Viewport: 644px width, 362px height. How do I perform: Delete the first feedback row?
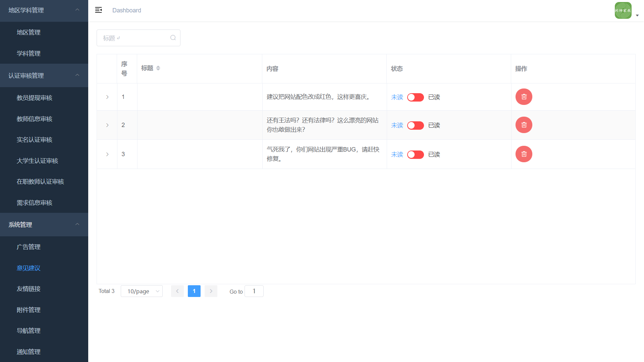[524, 97]
